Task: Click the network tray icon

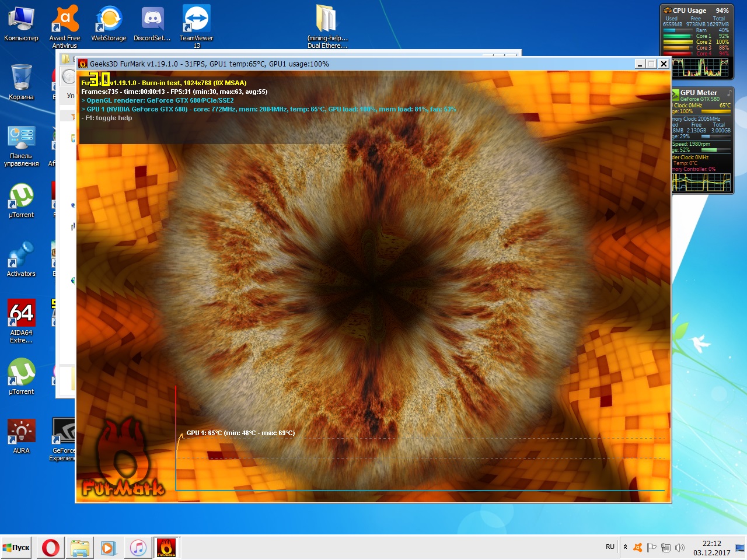Action: (666, 547)
